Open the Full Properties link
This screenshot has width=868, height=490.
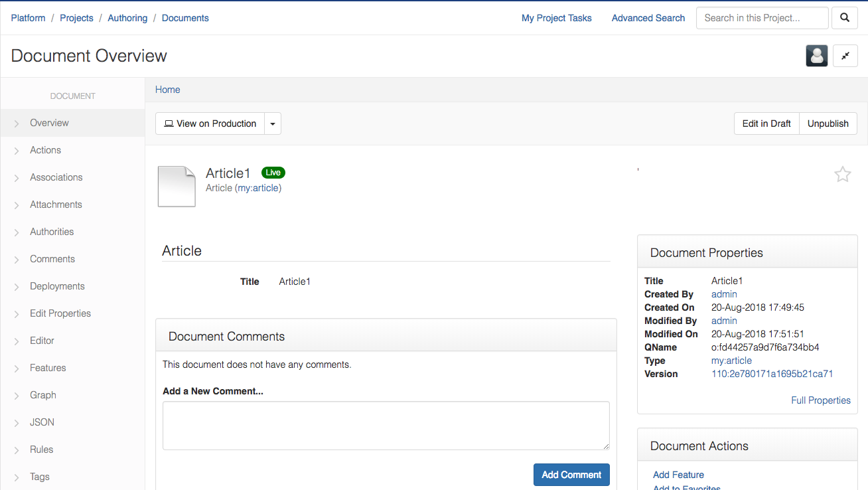coord(820,400)
